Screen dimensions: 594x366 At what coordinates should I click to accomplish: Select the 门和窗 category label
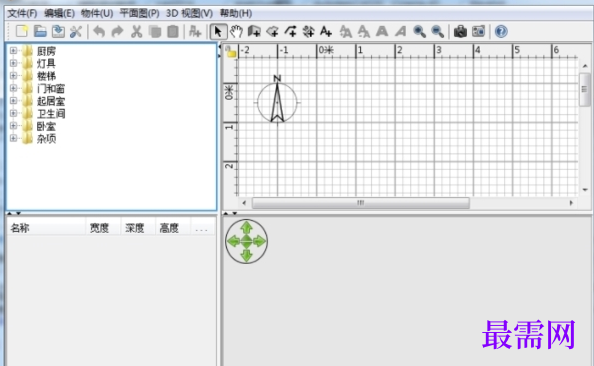(51, 88)
